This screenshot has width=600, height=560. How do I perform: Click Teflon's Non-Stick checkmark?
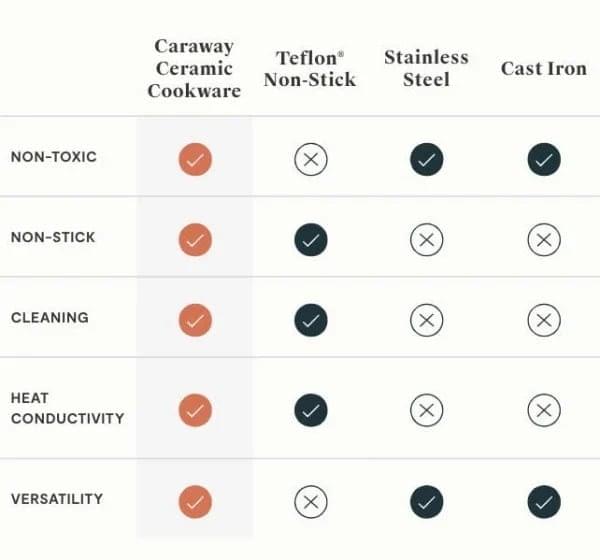(x=311, y=239)
